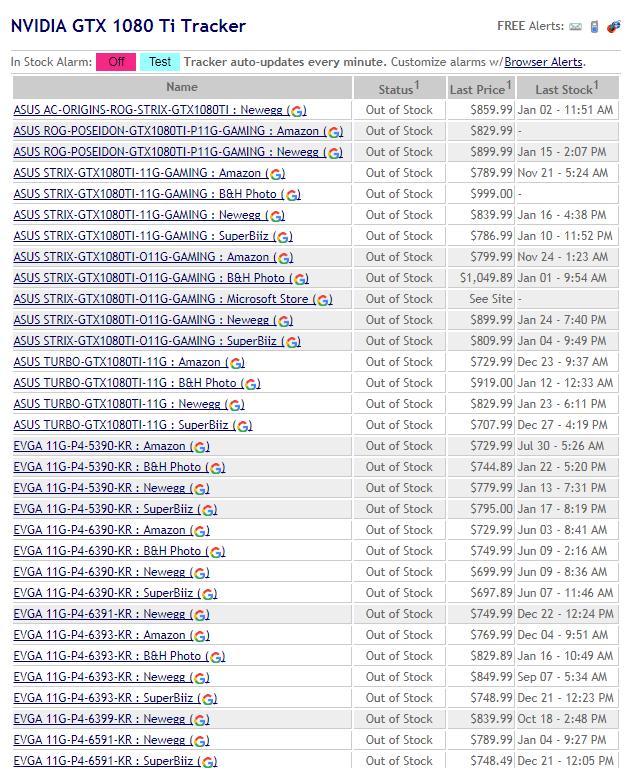Viewport: 629px width, 768px height.
Task: Click Google icon for ASUS TURBO Amazon row
Action: point(237,363)
